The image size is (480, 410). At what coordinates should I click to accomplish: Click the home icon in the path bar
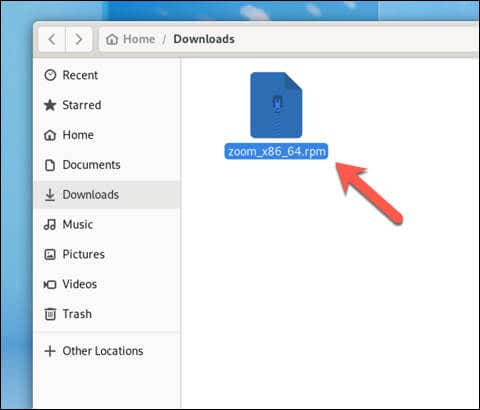(112, 39)
